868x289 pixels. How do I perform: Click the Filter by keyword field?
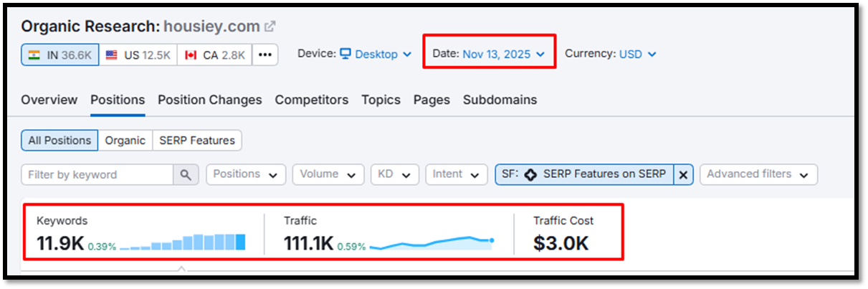pyautogui.click(x=97, y=174)
